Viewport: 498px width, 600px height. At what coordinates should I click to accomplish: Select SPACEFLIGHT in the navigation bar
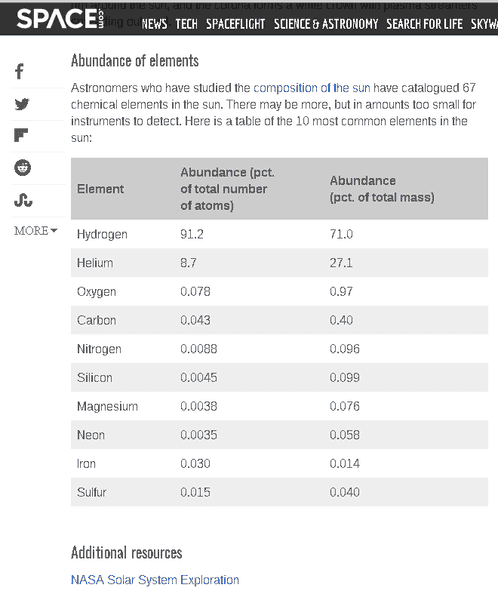point(235,24)
